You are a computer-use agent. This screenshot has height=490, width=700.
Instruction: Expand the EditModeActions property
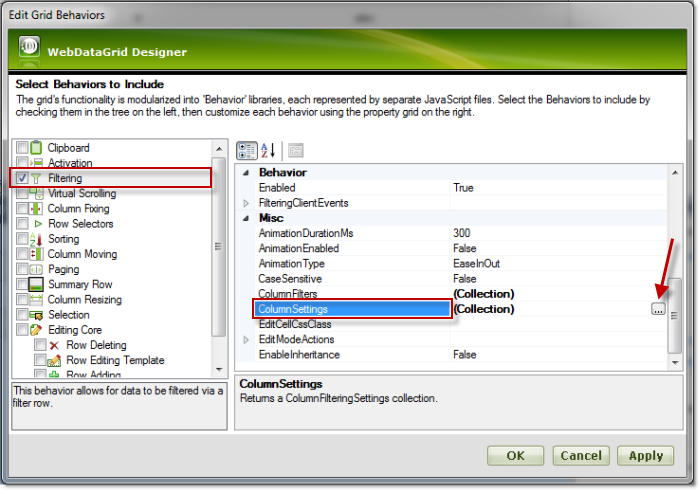pos(246,340)
